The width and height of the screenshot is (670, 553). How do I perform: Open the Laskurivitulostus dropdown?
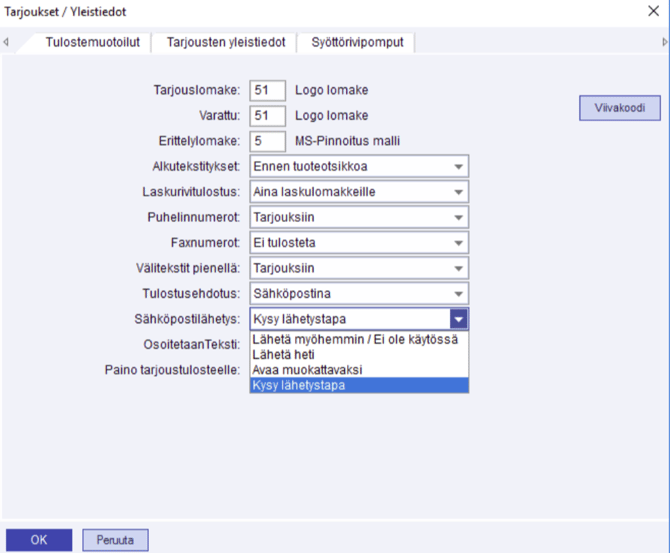(x=458, y=191)
